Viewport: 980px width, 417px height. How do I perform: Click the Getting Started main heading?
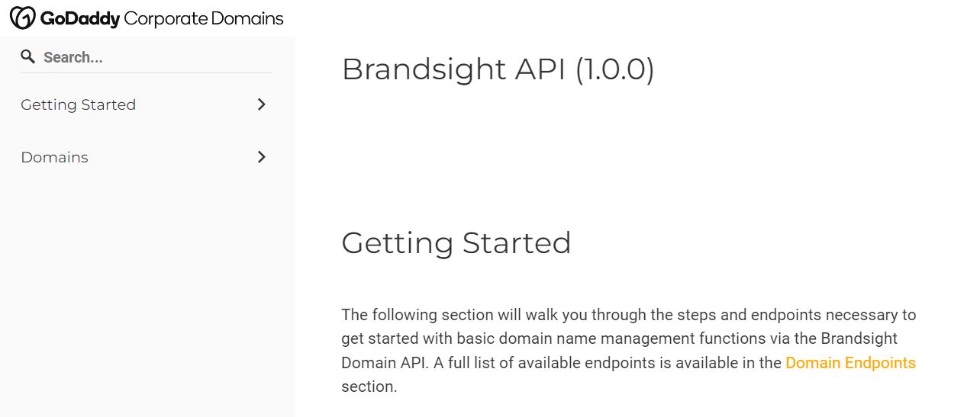pyautogui.click(x=456, y=243)
